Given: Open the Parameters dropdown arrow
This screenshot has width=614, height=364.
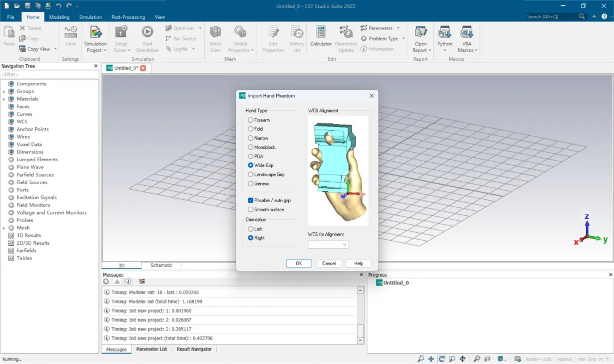Looking at the screenshot, I should [398, 28].
